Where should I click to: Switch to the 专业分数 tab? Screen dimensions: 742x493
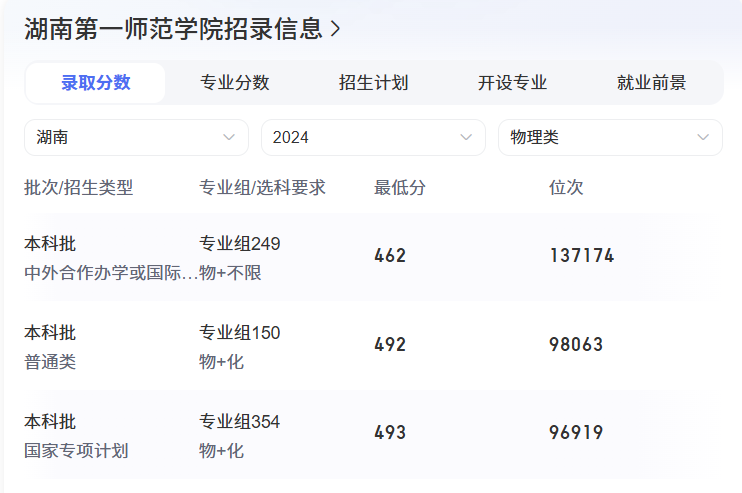(x=234, y=83)
